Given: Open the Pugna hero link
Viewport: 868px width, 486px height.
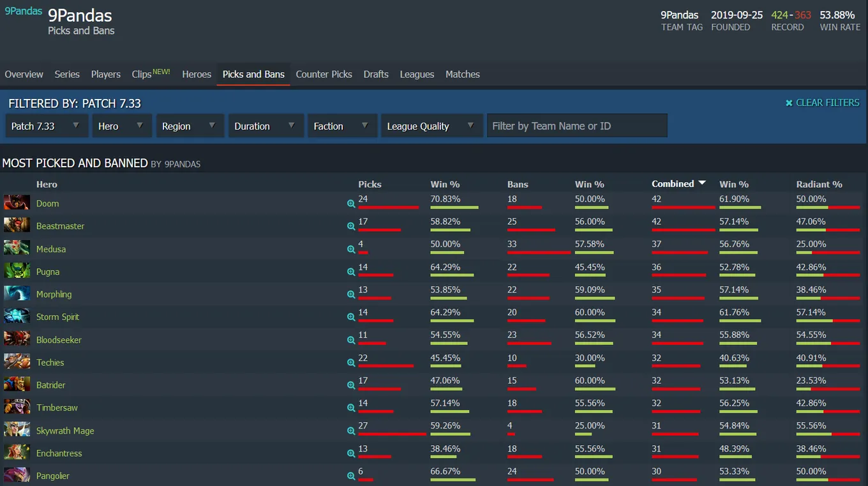Looking at the screenshot, I should (48, 271).
